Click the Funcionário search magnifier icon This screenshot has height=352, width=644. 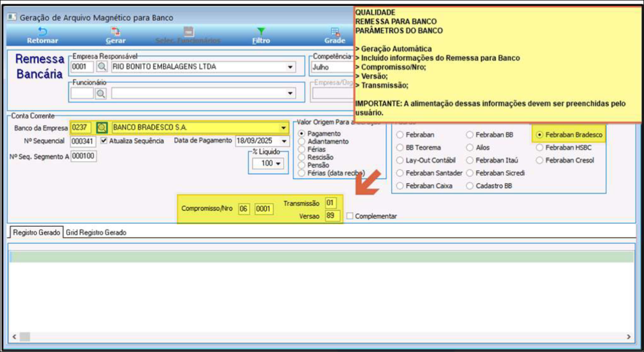[x=101, y=93]
